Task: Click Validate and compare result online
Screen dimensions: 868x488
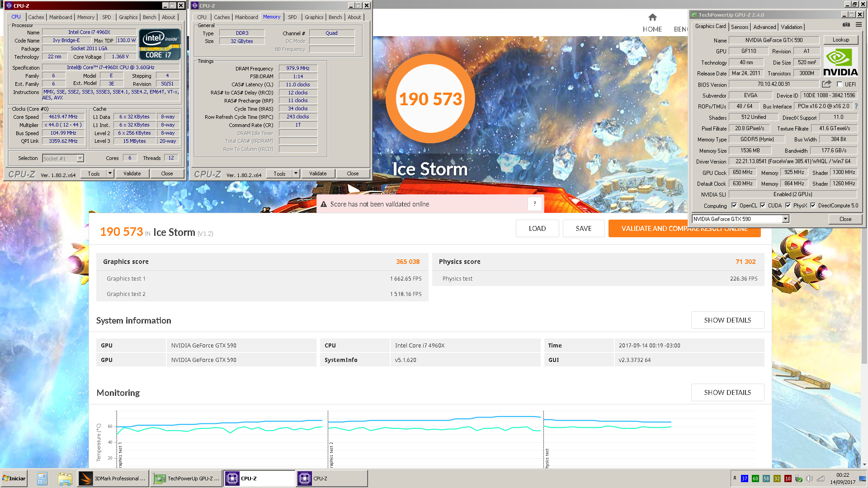Action: click(x=684, y=229)
